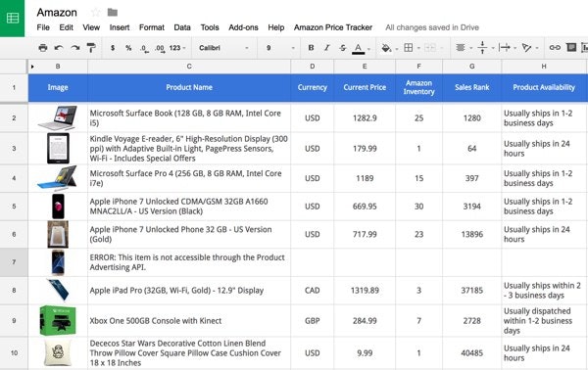Click the ERROR message cell
Viewport: 588px width, 370px height.
pyautogui.click(x=189, y=262)
